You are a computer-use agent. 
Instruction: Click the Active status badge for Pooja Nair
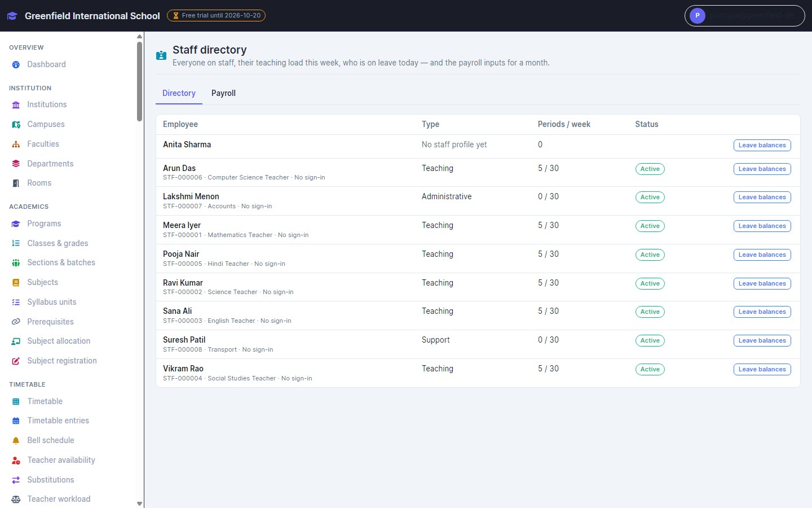650,255
